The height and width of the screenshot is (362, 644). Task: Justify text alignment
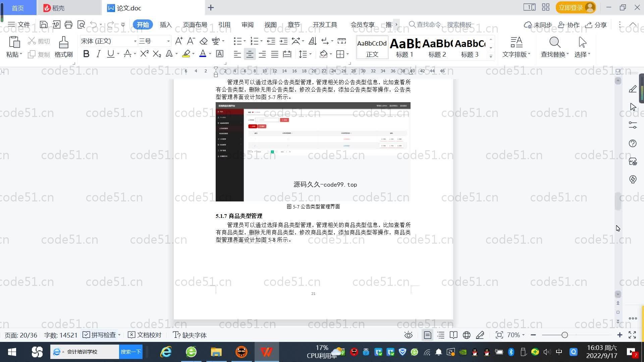275,54
